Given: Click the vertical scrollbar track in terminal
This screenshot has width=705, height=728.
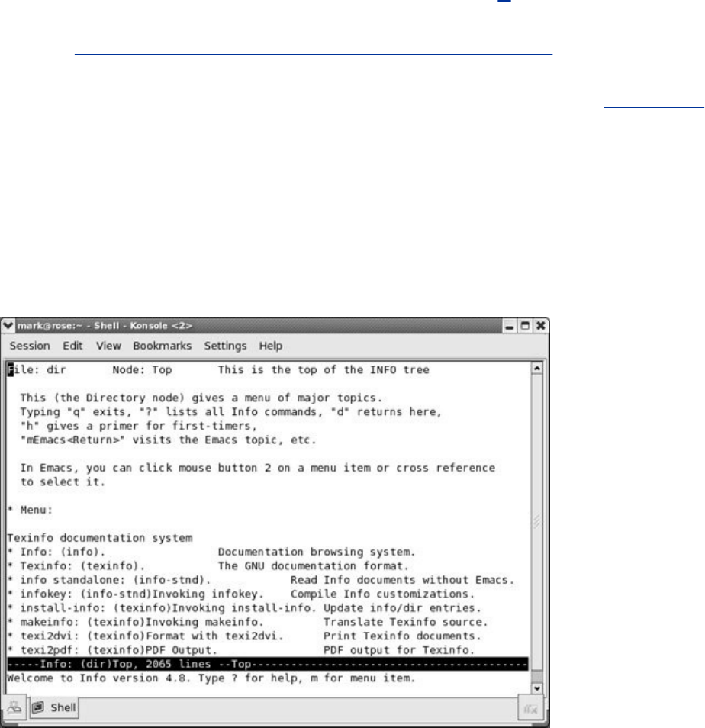Looking at the screenshot, I should [x=537, y=522].
